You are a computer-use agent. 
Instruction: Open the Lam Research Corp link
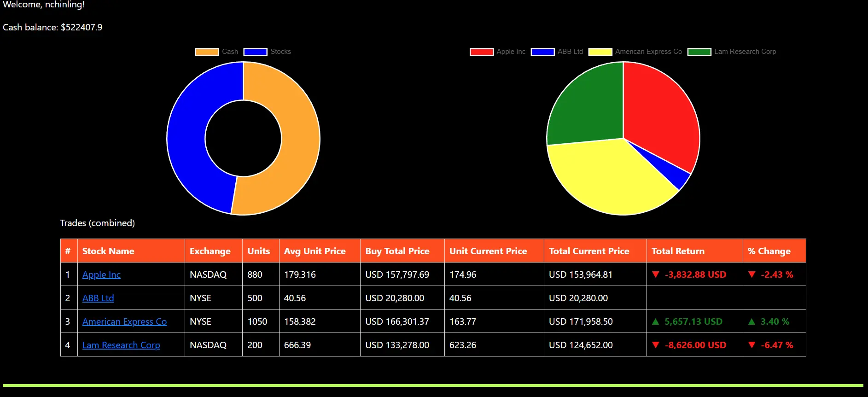[x=121, y=345]
